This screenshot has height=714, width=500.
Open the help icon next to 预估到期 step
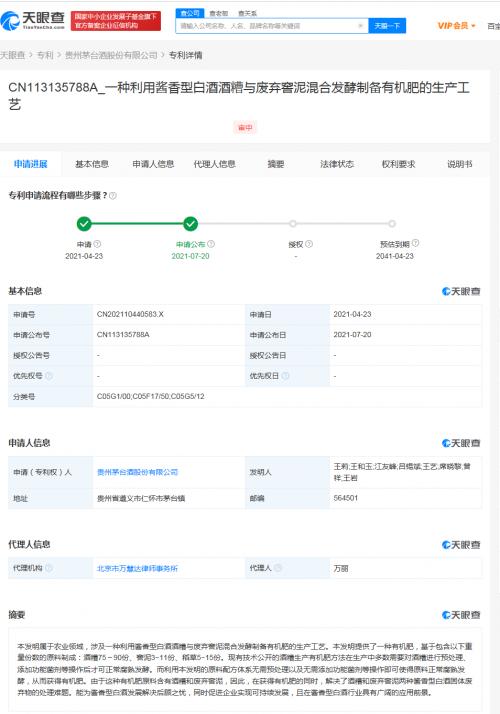point(415,244)
